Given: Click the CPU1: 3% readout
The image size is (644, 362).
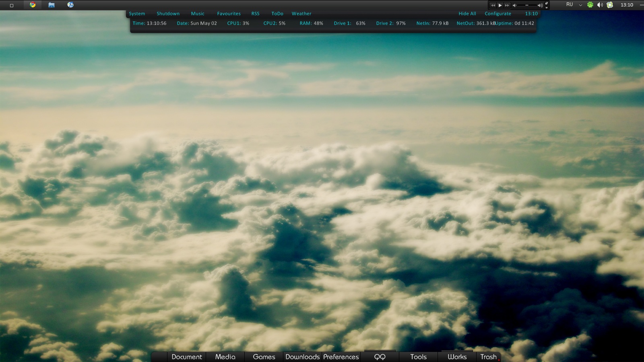Looking at the screenshot, I should coord(238,23).
